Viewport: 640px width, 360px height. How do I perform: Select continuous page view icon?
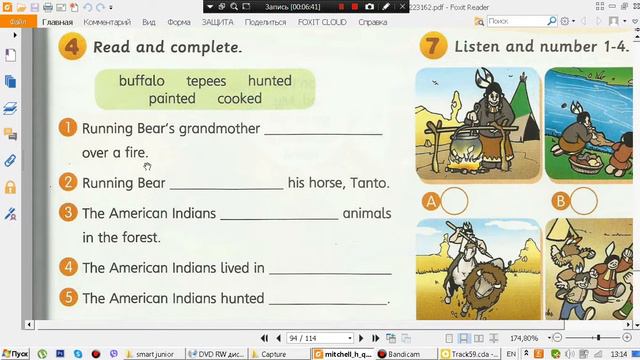click(x=464, y=338)
